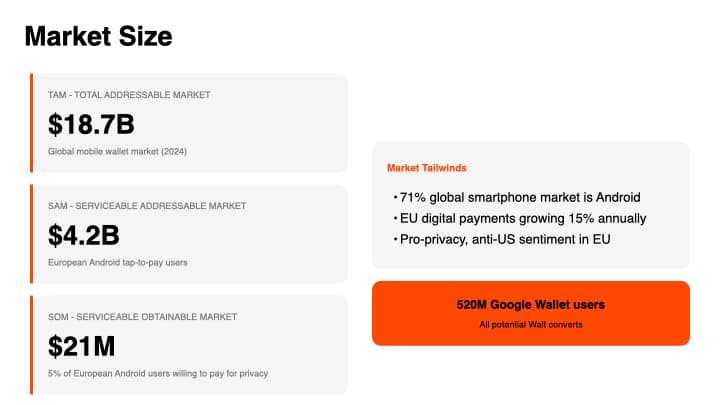Image resolution: width=720 pixels, height=405 pixels.
Task: Select the All potential Walt converts subtitle
Action: coord(530,324)
